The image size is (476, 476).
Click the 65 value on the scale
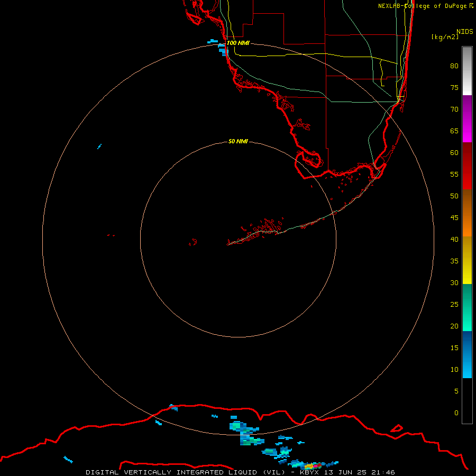(454, 131)
